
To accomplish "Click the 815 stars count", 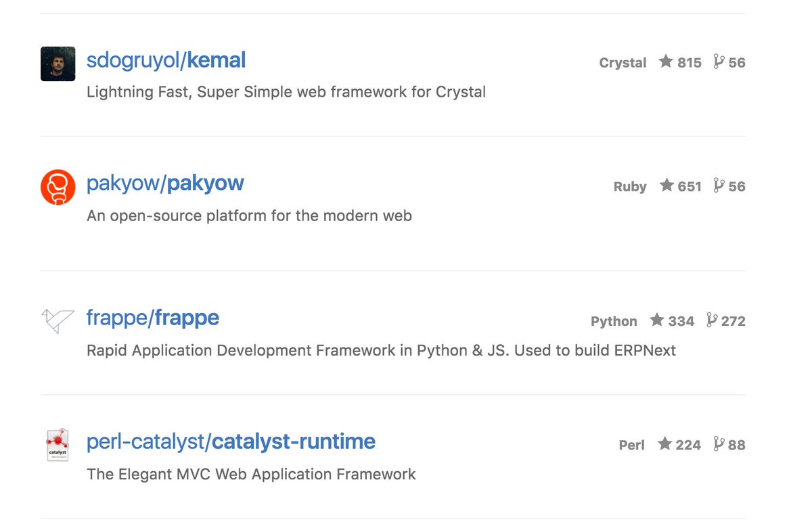I will tap(689, 63).
